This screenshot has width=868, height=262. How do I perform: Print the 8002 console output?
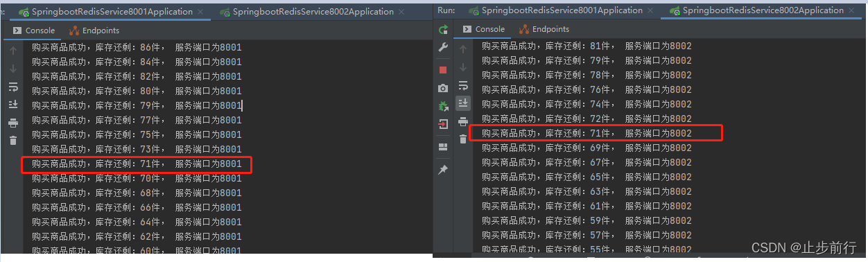point(463,121)
